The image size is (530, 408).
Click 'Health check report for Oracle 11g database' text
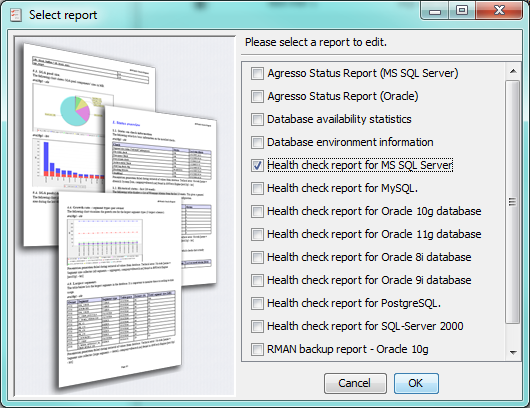pyautogui.click(x=374, y=234)
